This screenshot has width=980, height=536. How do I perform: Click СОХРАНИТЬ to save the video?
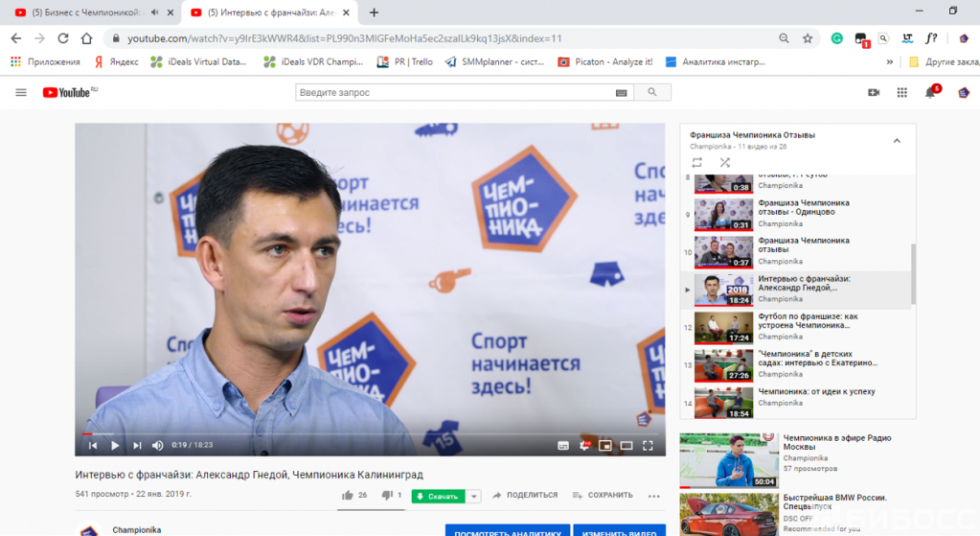603,496
